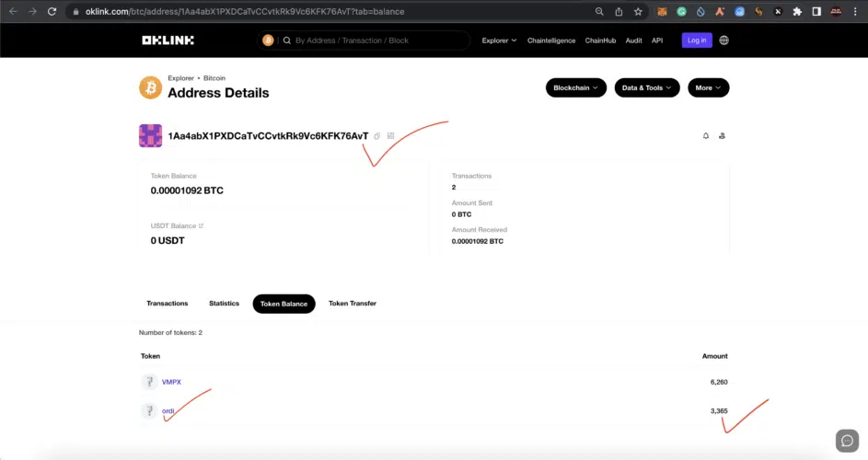
Task: Open the Explorer navigation menu
Action: point(499,40)
